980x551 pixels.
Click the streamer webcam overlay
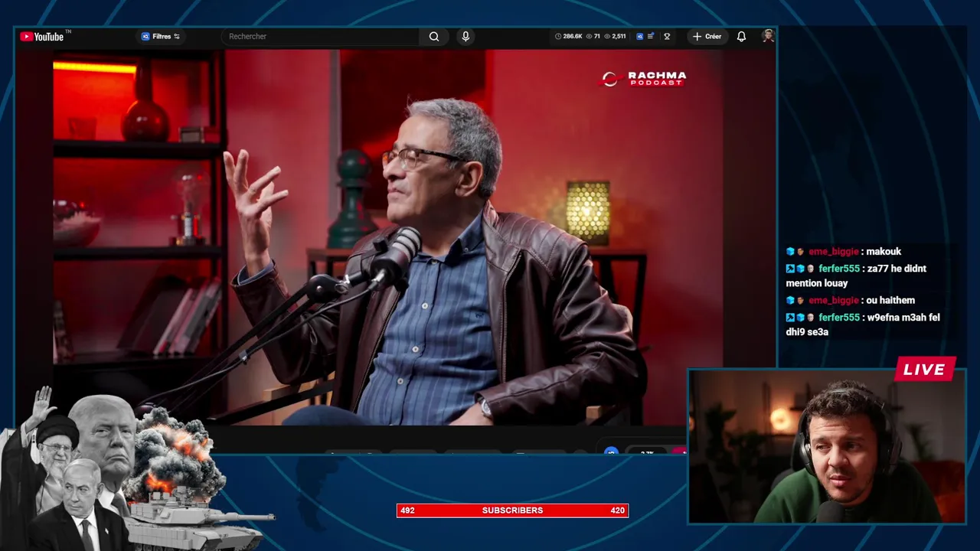(827, 447)
